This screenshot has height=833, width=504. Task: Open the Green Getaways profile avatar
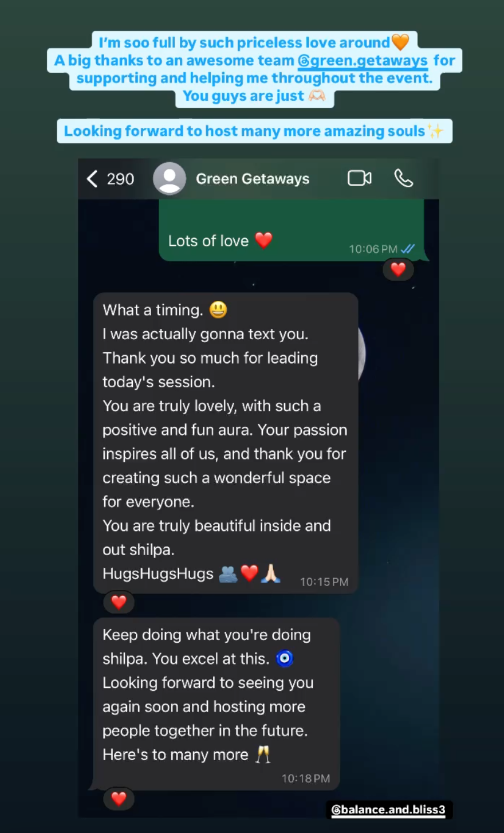point(170,179)
